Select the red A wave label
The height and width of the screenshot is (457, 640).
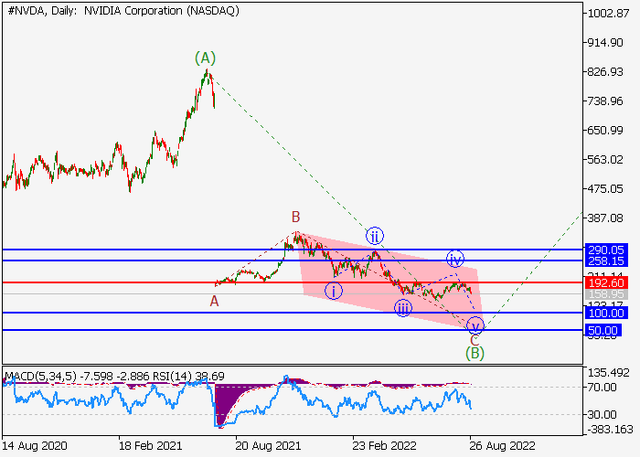tap(214, 302)
